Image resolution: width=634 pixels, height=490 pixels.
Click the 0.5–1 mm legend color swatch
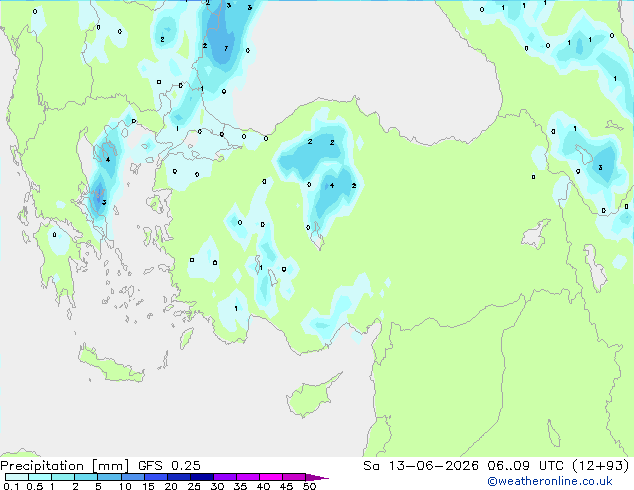(40, 477)
